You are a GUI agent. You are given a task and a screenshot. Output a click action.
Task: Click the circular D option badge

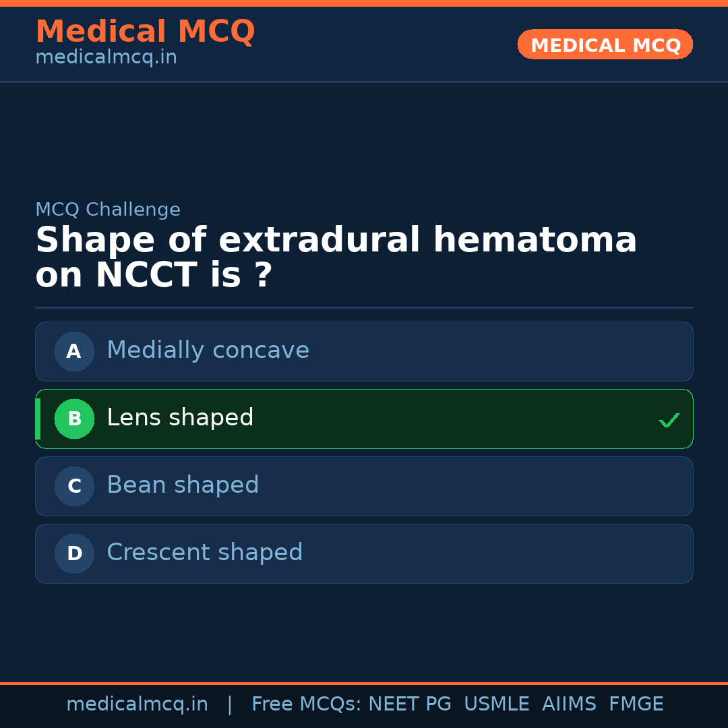coord(74,553)
